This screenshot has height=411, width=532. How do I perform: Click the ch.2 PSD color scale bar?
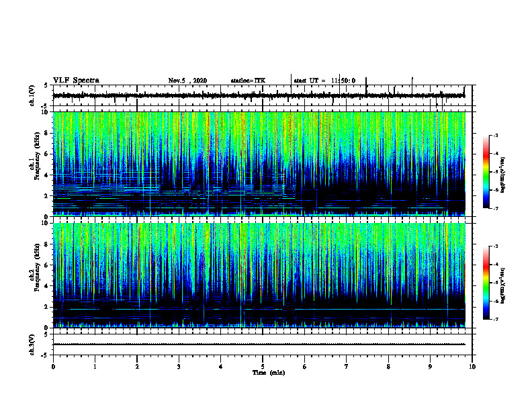486,283
